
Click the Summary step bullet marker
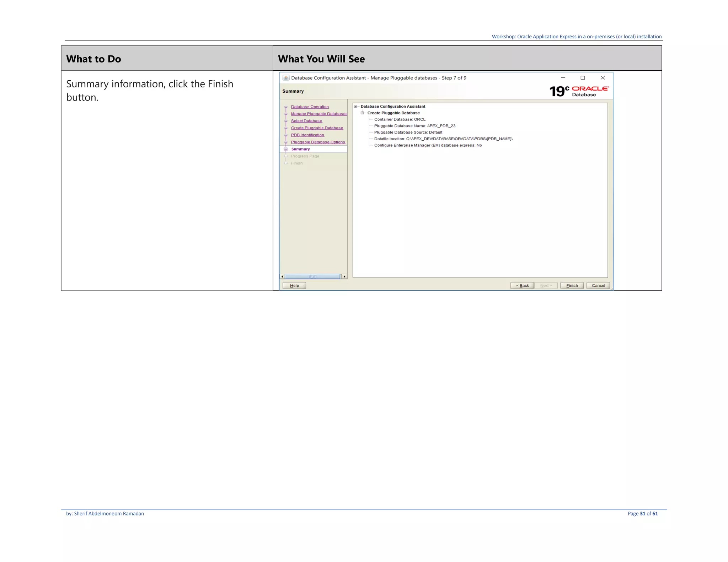click(286, 149)
